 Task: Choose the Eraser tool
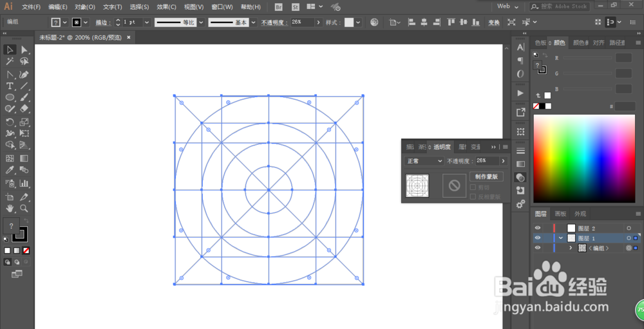pos(24,108)
